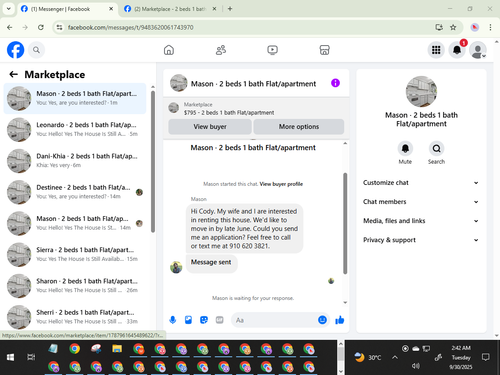500x375 pixels.
Task: Record a voice clip
Action: coord(173,320)
